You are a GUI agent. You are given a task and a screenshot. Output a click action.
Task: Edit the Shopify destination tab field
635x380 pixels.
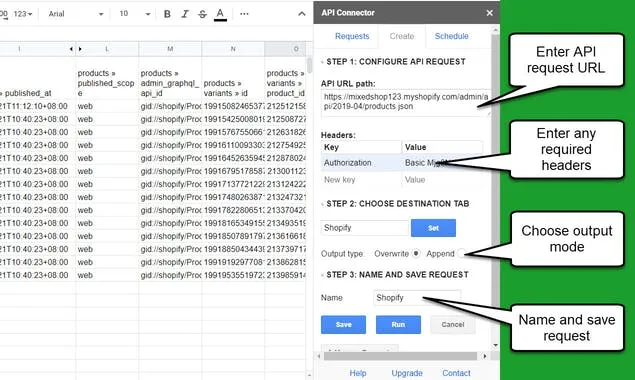pyautogui.click(x=364, y=228)
